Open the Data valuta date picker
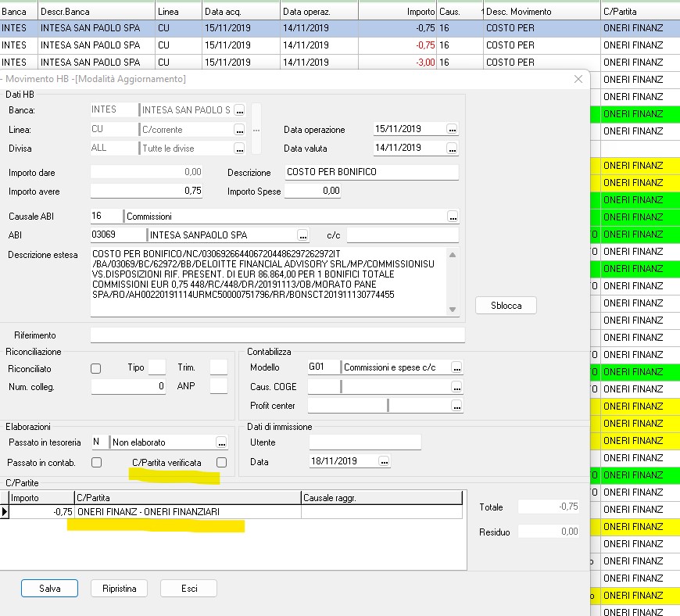 452,148
